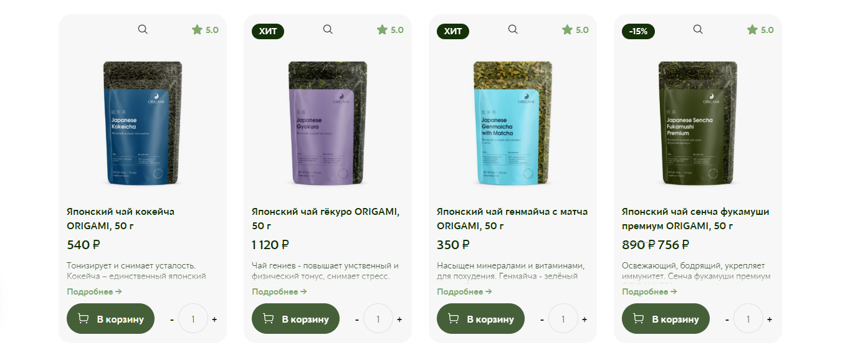Click the 5.0 star on Gyokuro card
This screenshot has width=868, height=355.
pyautogui.click(x=390, y=30)
